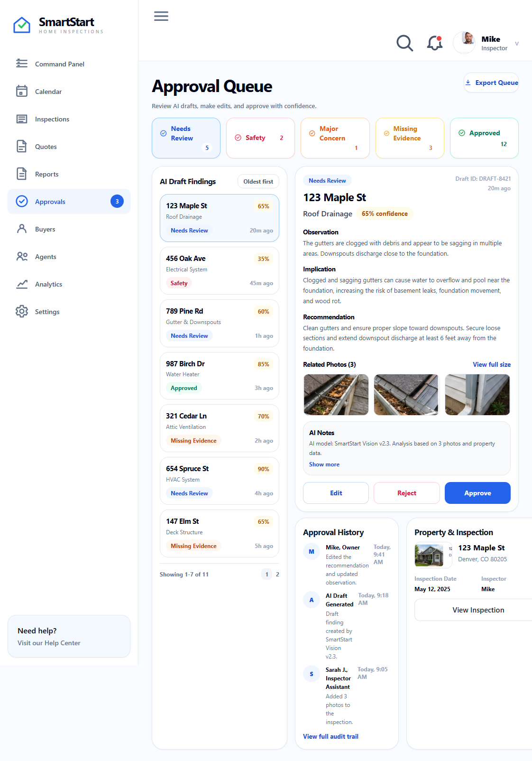Expand the Mike Inspector profile menu

(x=486, y=43)
